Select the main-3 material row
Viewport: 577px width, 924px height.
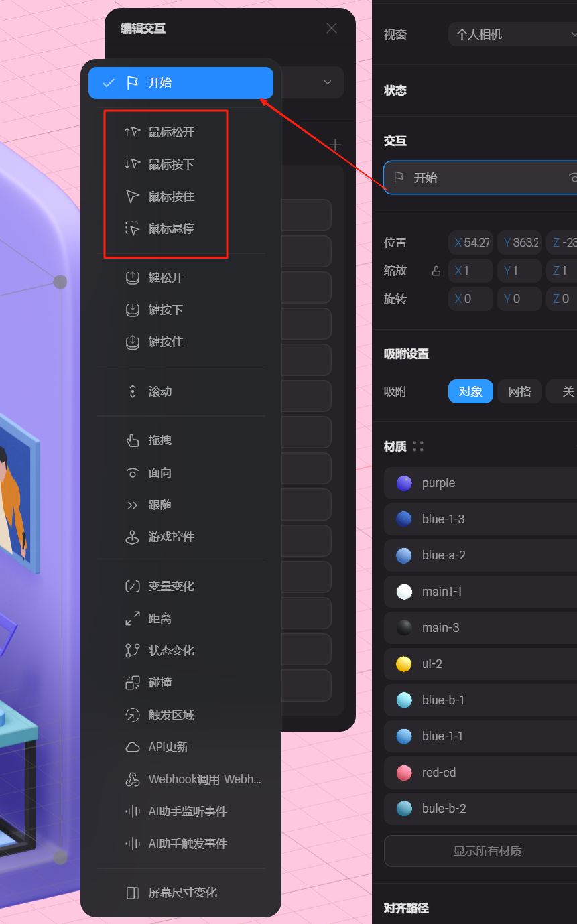[480, 628]
